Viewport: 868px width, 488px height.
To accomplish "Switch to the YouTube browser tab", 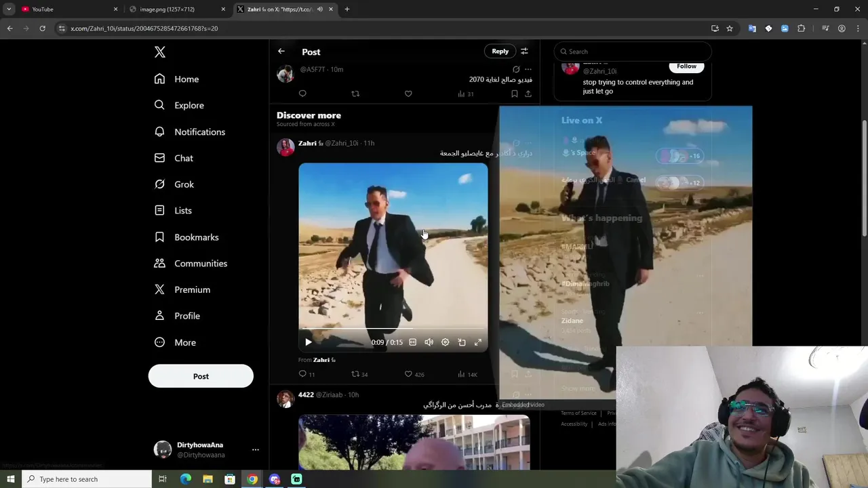I will click(x=68, y=9).
